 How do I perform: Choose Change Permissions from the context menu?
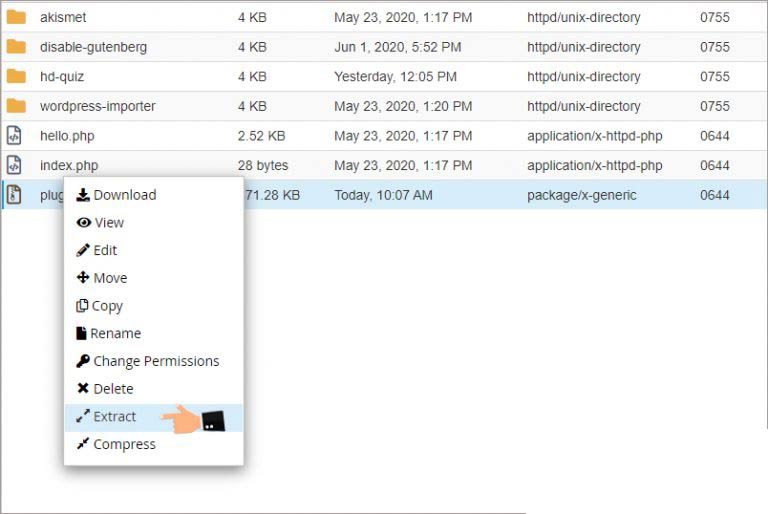(153, 361)
